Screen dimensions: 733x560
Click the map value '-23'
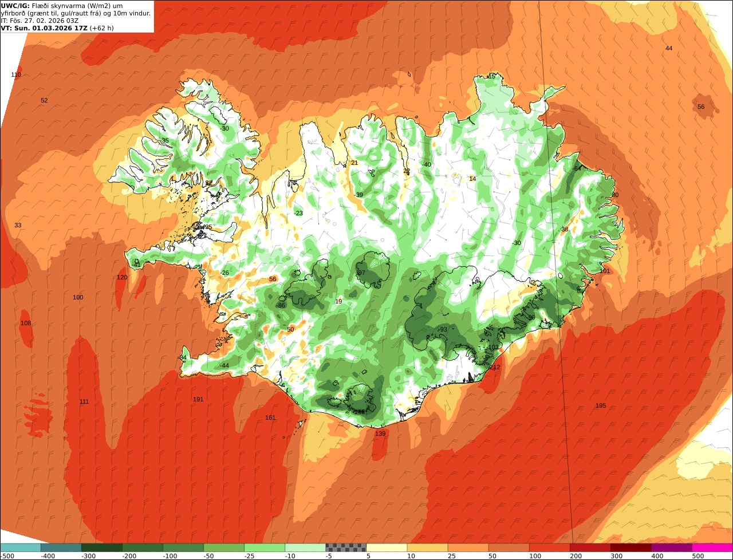coord(298,214)
